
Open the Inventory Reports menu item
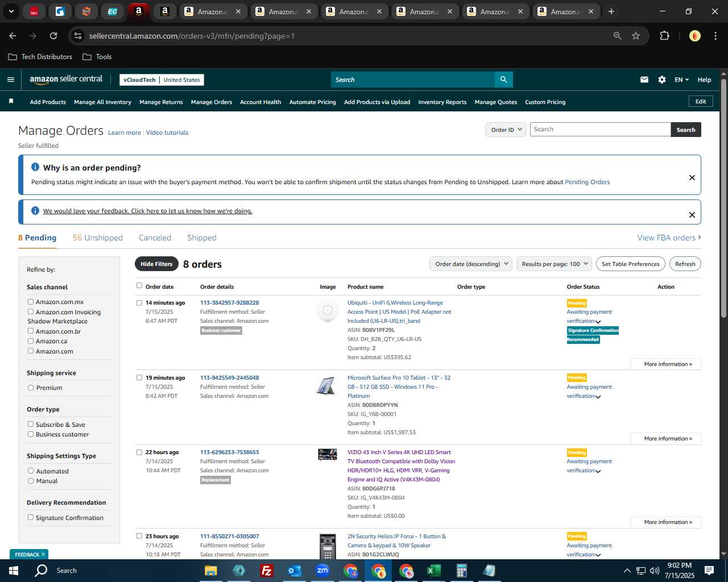click(x=442, y=102)
